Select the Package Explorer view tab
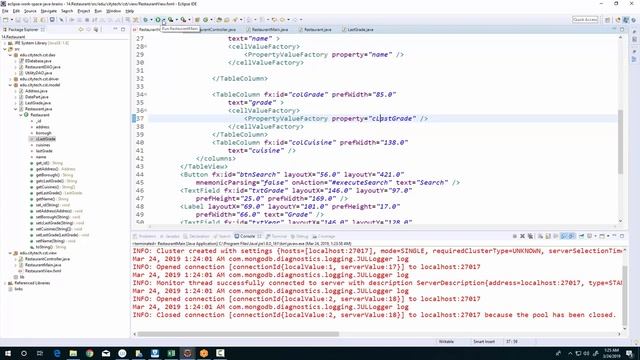This screenshot has height=360, width=640. coord(23,29)
